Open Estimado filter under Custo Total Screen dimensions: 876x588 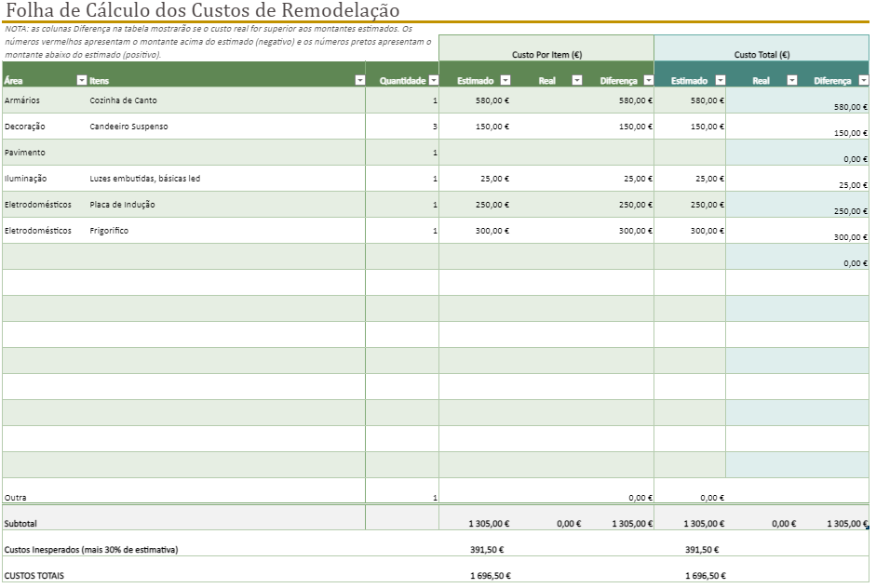click(x=721, y=80)
